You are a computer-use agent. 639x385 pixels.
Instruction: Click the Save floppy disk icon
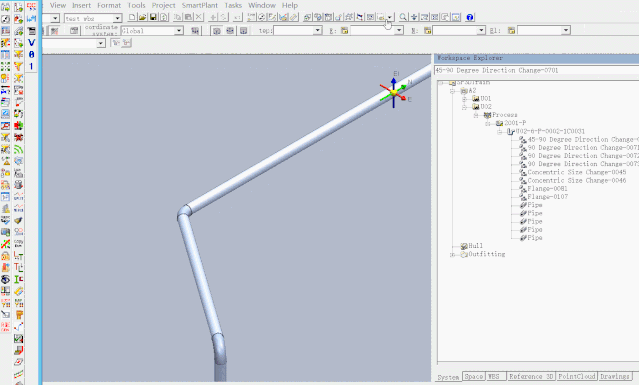(153, 17)
